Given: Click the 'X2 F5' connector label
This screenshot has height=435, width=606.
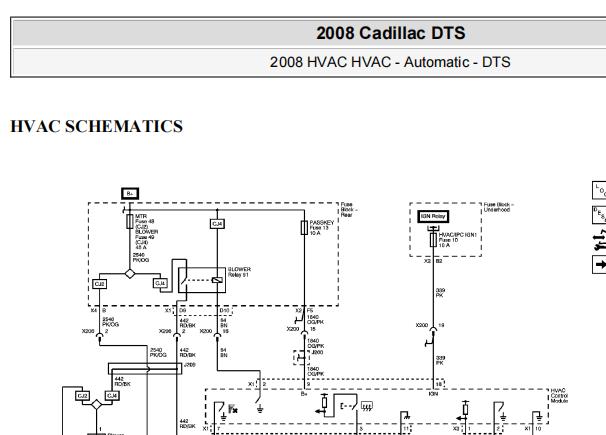Looking at the screenshot, I should 304,310.
